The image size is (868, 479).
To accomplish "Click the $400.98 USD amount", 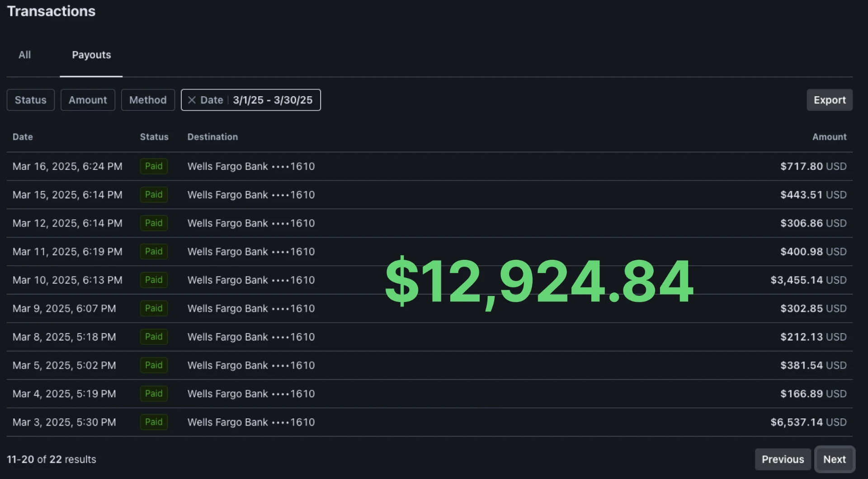I will point(813,252).
